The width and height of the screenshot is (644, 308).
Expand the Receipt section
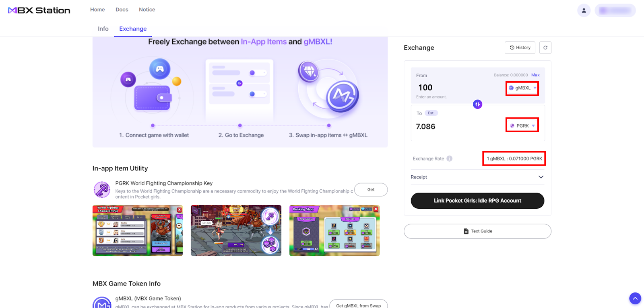click(541, 177)
